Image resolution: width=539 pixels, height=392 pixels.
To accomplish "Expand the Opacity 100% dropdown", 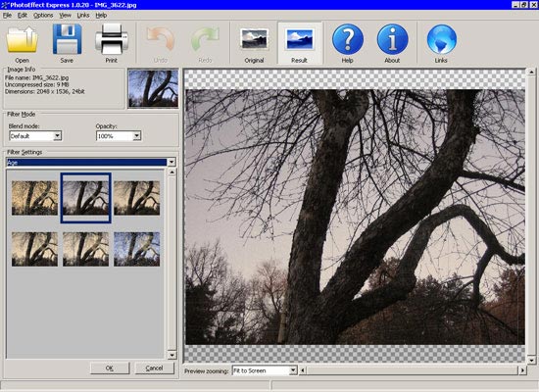I will [137, 136].
